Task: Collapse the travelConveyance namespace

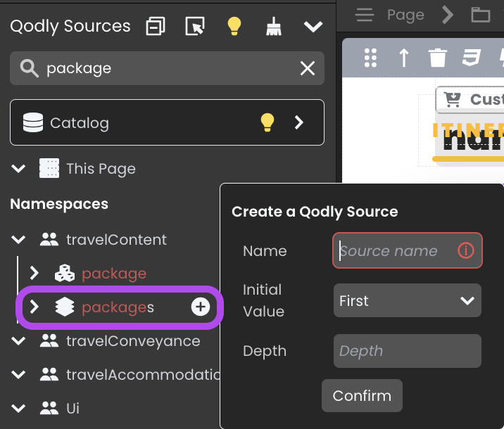Action: pos(18,340)
